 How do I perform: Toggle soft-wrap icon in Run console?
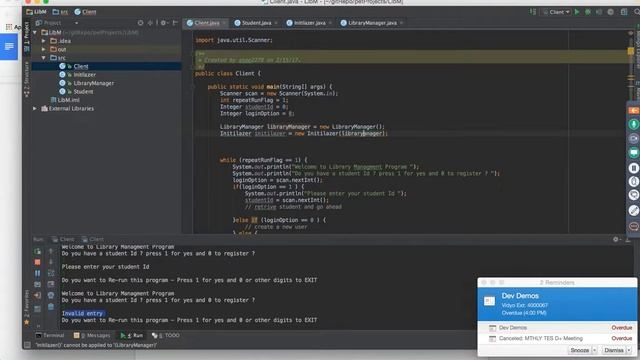point(51,273)
